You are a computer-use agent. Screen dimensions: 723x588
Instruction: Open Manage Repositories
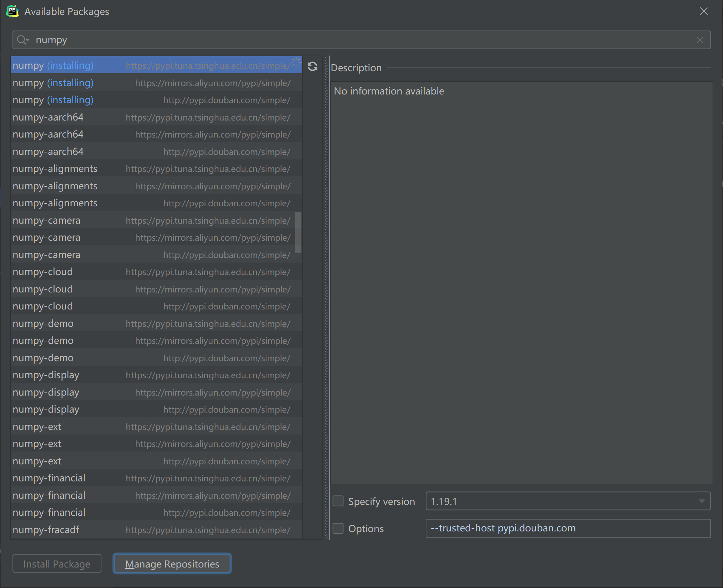pyautogui.click(x=172, y=564)
